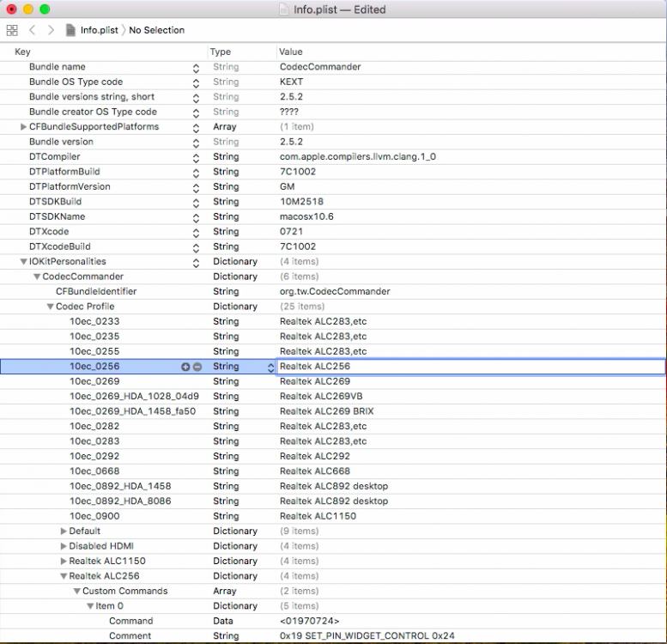Expand the Default dictionary
This screenshot has height=644, width=667.
[64, 531]
